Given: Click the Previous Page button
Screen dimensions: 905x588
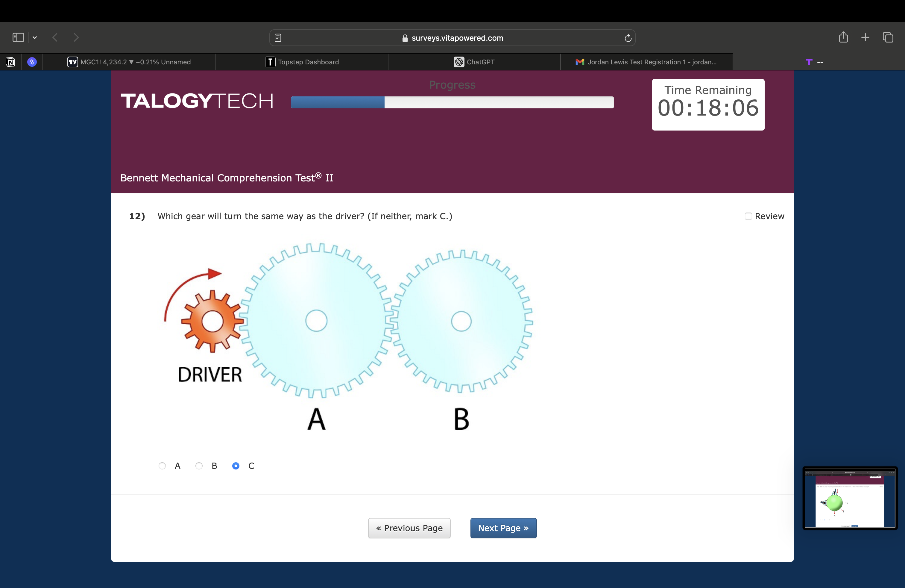Looking at the screenshot, I should tap(409, 528).
